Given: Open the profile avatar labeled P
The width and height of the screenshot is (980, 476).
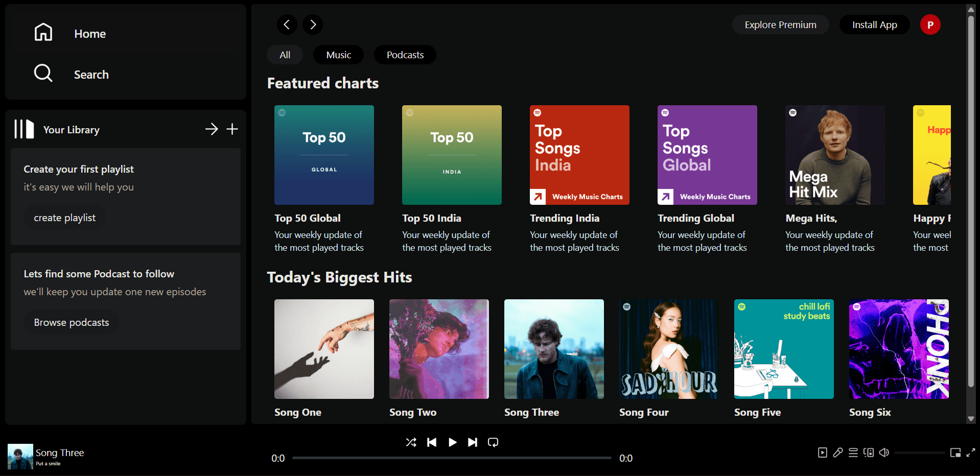Looking at the screenshot, I should [930, 25].
